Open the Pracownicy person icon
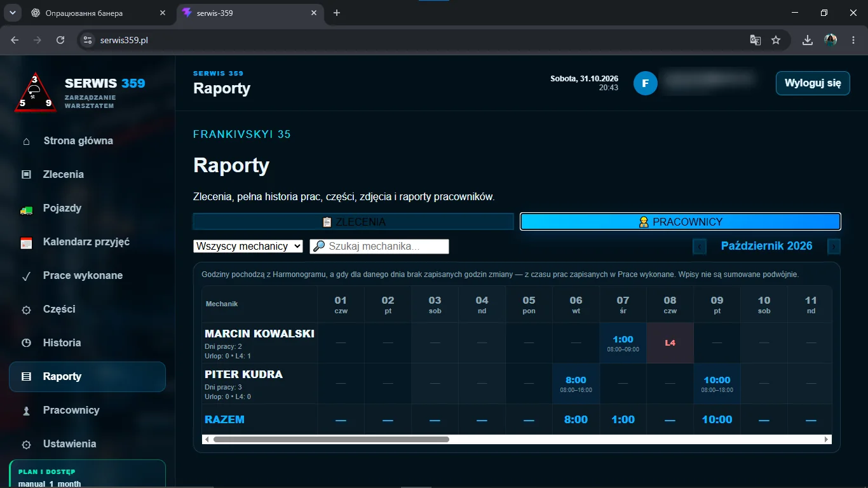 coord(26,410)
